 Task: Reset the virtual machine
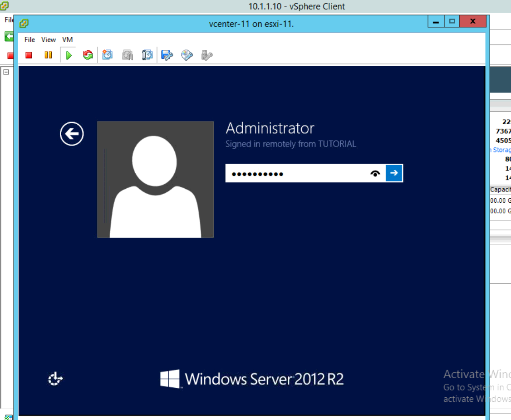tap(87, 55)
